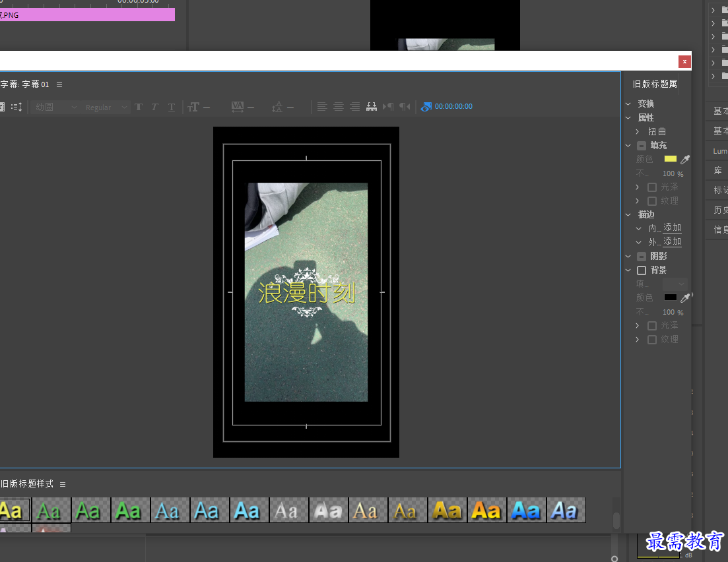This screenshot has height=562, width=728.
Task: Click the background video timecode 00:00:00:00
Action: 453,106
